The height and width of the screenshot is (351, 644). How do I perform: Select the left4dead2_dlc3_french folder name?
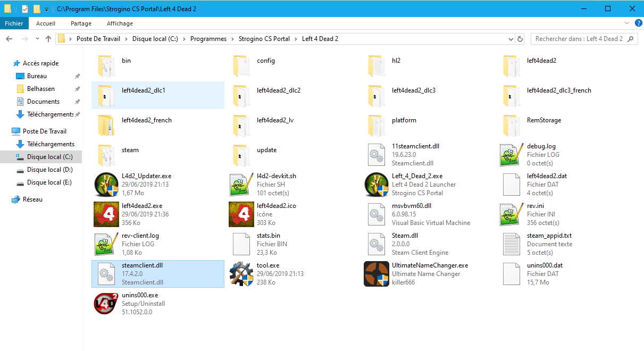click(559, 90)
